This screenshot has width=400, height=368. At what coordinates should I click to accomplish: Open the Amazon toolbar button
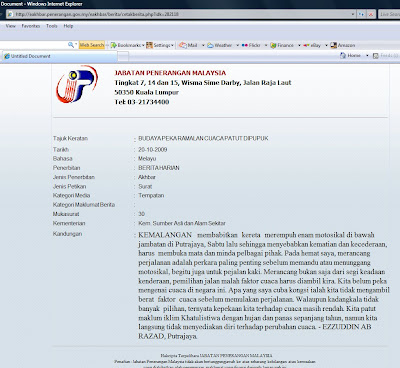point(343,45)
